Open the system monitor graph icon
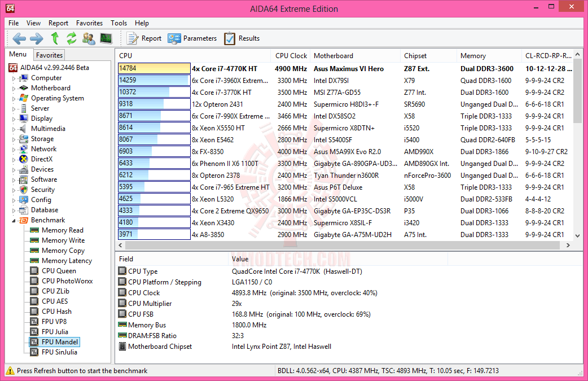The width and height of the screenshot is (588, 381). pyautogui.click(x=106, y=38)
